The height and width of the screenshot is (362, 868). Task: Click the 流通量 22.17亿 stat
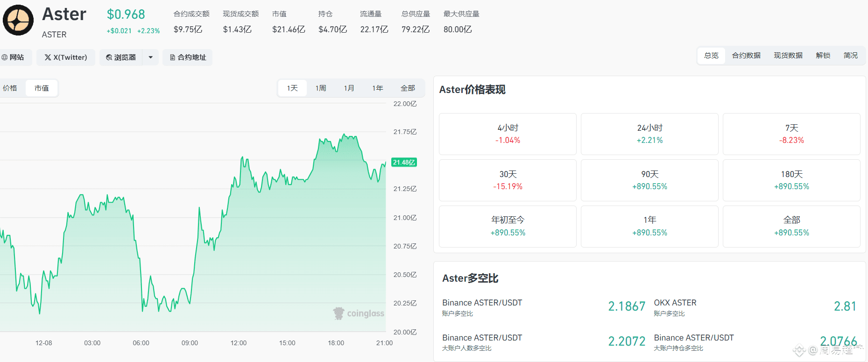[x=374, y=21]
